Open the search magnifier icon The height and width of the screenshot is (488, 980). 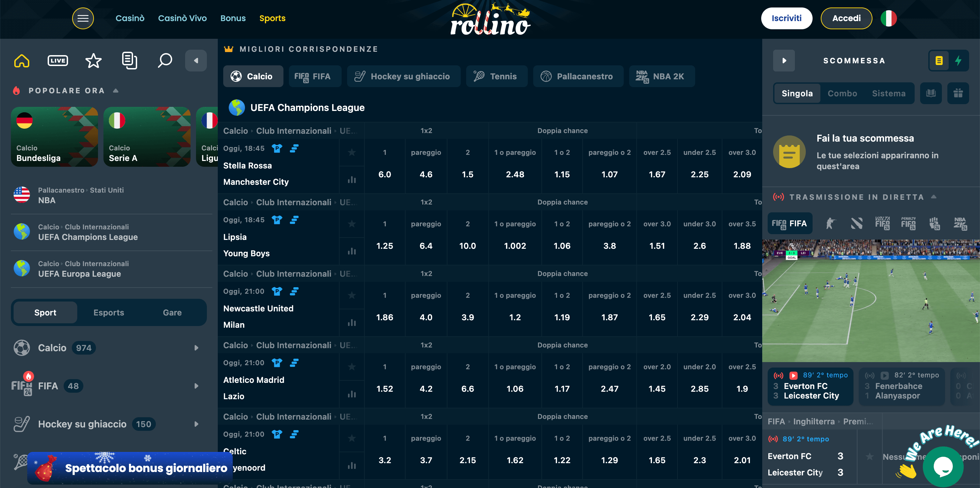165,61
